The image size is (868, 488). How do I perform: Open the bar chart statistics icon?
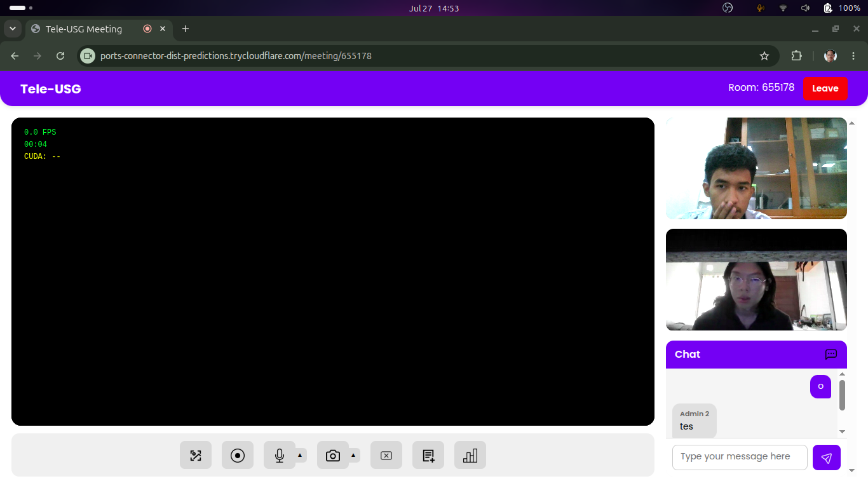(470, 455)
